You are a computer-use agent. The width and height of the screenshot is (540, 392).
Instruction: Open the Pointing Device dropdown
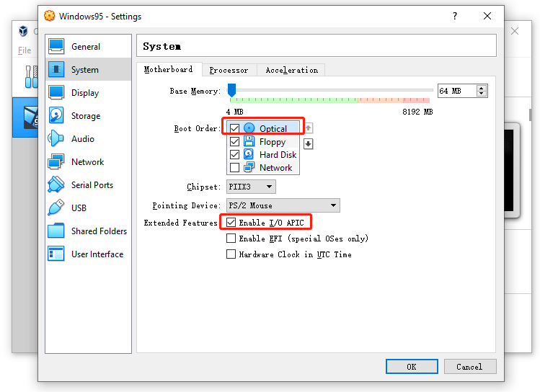point(283,205)
